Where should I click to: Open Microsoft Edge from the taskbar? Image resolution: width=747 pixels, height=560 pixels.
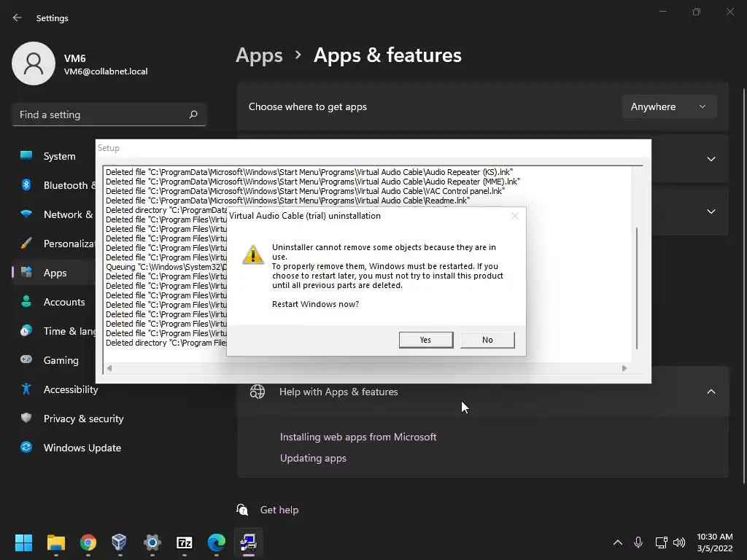click(x=216, y=542)
